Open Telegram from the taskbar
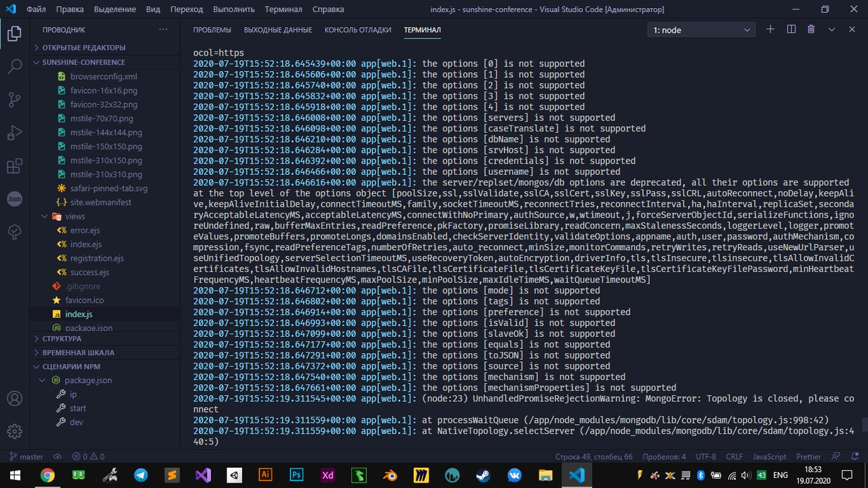 140,475
